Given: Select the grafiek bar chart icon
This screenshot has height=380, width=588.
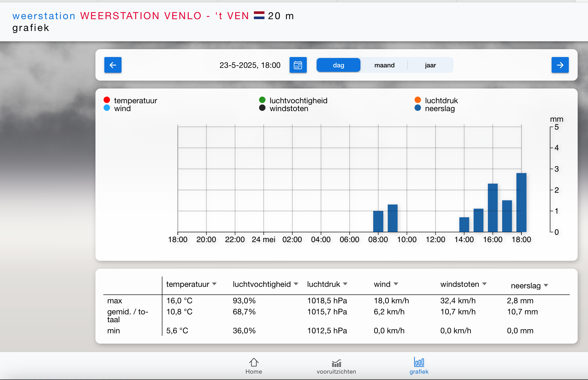Looking at the screenshot, I should [x=419, y=362].
